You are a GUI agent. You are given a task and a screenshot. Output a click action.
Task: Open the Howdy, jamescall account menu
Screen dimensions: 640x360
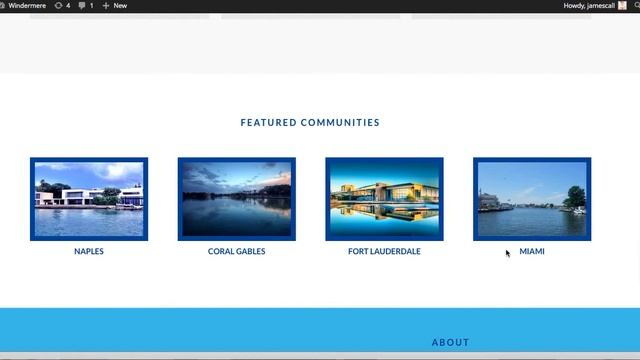coord(589,6)
